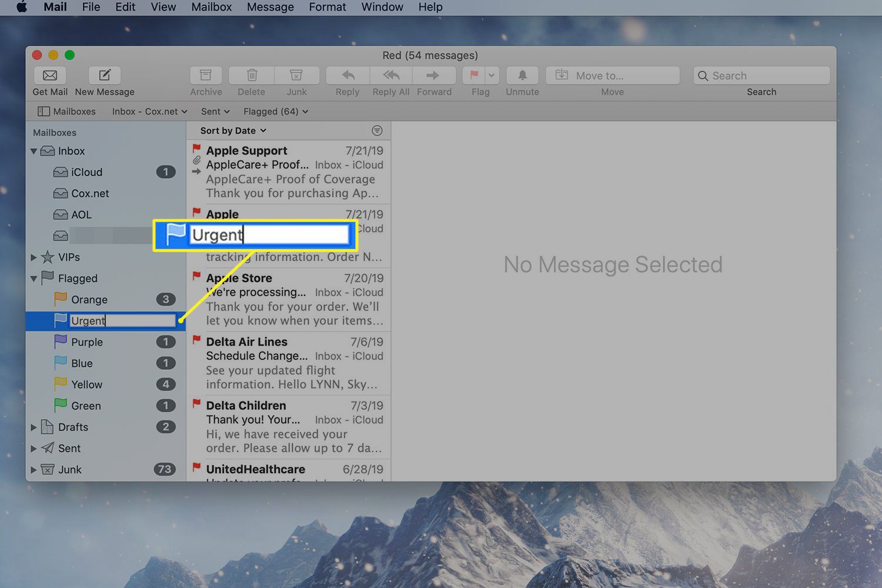Open the Format menu
Image resolution: width=882 pixels, height=588 pixels.
[x=328, y=7]
